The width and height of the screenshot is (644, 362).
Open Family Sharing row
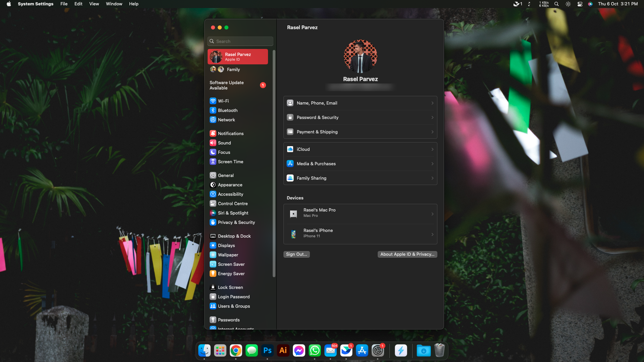pos(360,178)
